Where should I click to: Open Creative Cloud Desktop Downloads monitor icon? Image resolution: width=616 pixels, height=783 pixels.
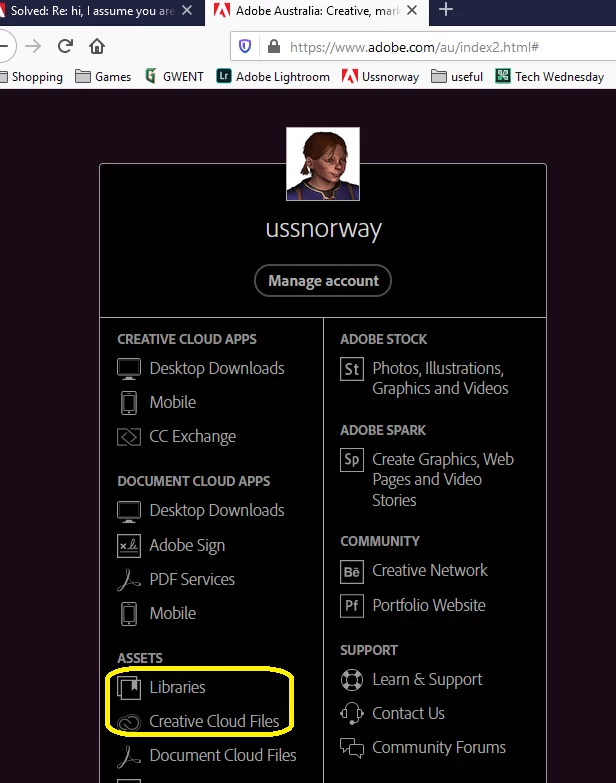point(129,369)
